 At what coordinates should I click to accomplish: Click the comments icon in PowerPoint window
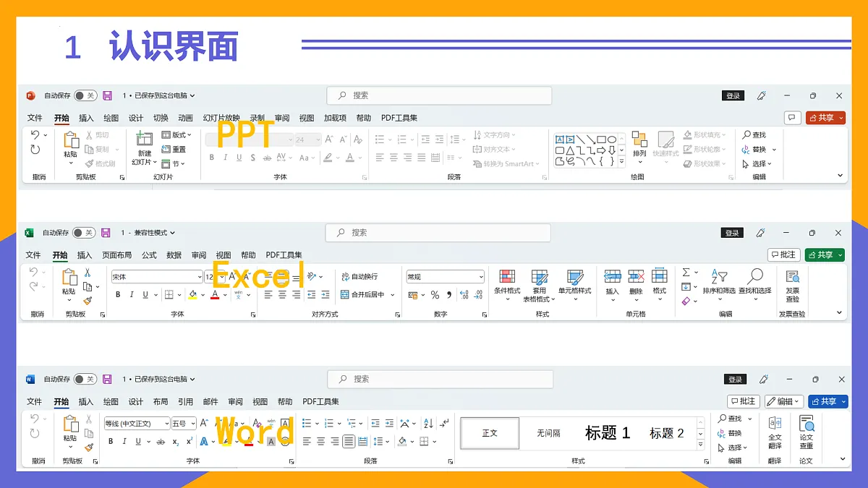coord(792,117)
